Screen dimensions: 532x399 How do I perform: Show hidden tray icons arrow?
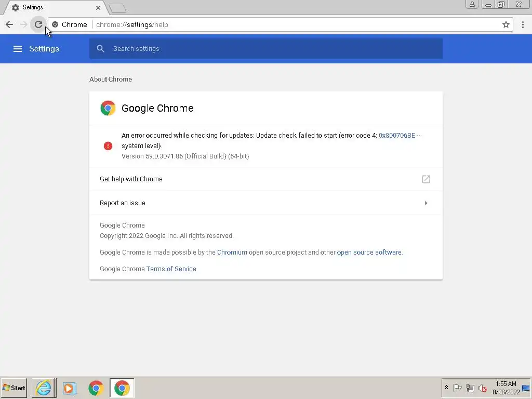coord(446,388)
